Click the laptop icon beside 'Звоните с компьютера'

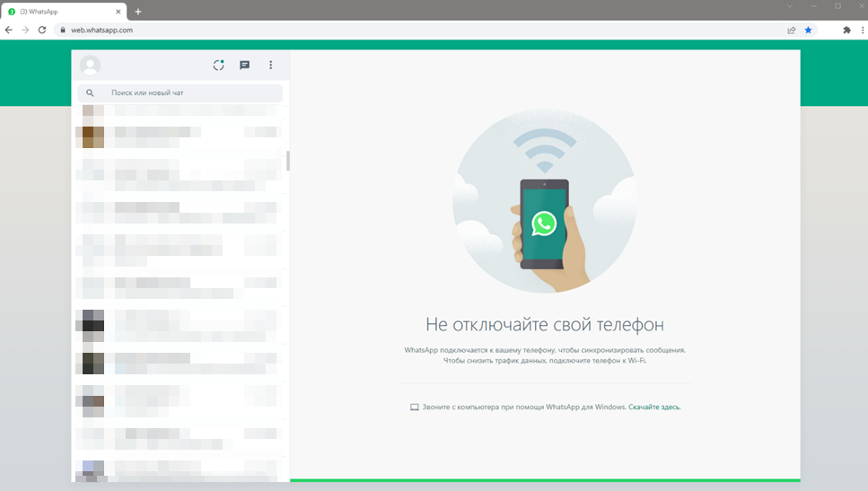(x=414, y=407)
